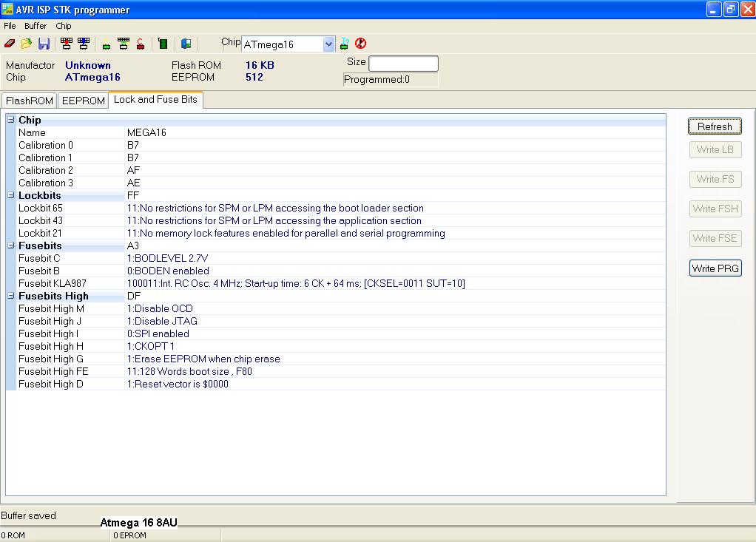756x542 pixels.
Task: Collapse the Lockbits section
Action: [x=11, y=195]
